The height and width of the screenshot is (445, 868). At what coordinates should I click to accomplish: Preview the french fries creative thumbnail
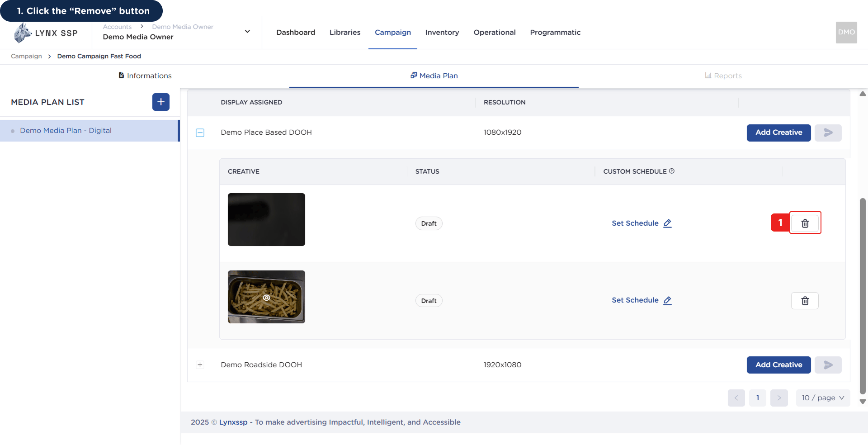click(266, 297)
